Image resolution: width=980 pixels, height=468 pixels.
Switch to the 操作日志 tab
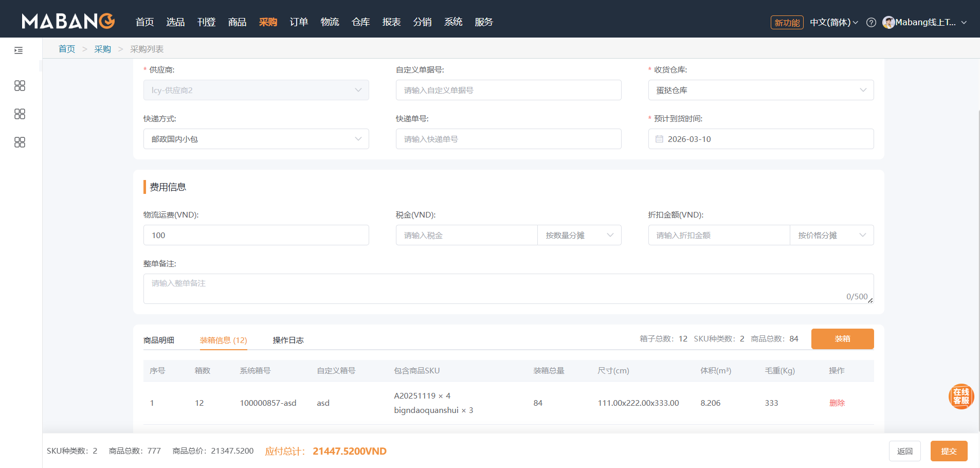tap(288, 340)
